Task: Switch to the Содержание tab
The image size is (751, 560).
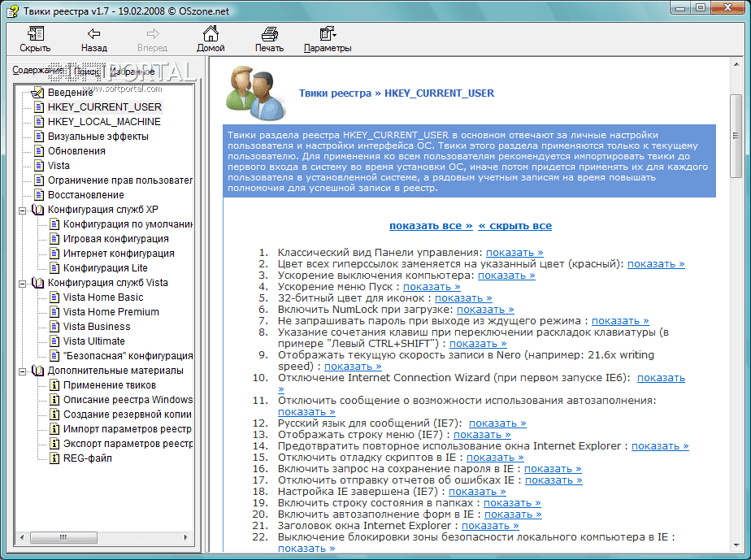Action: [38, 71]
